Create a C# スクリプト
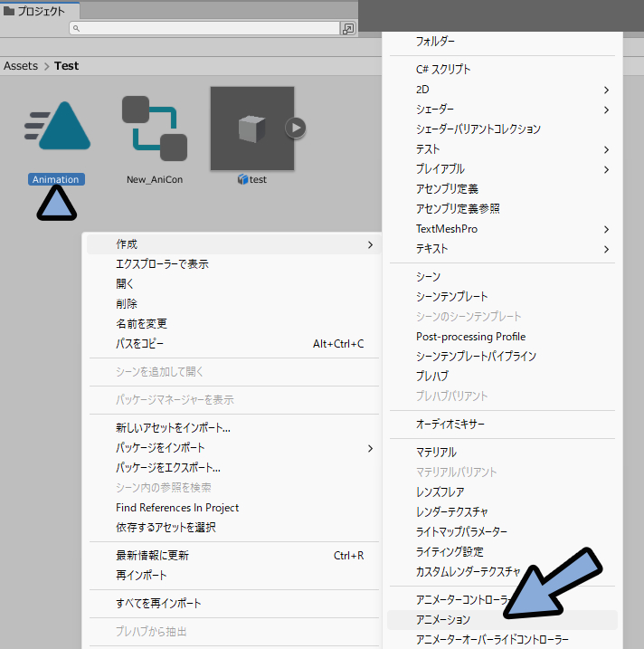Screen dimensions: 644x649 (x=502, y=69)
